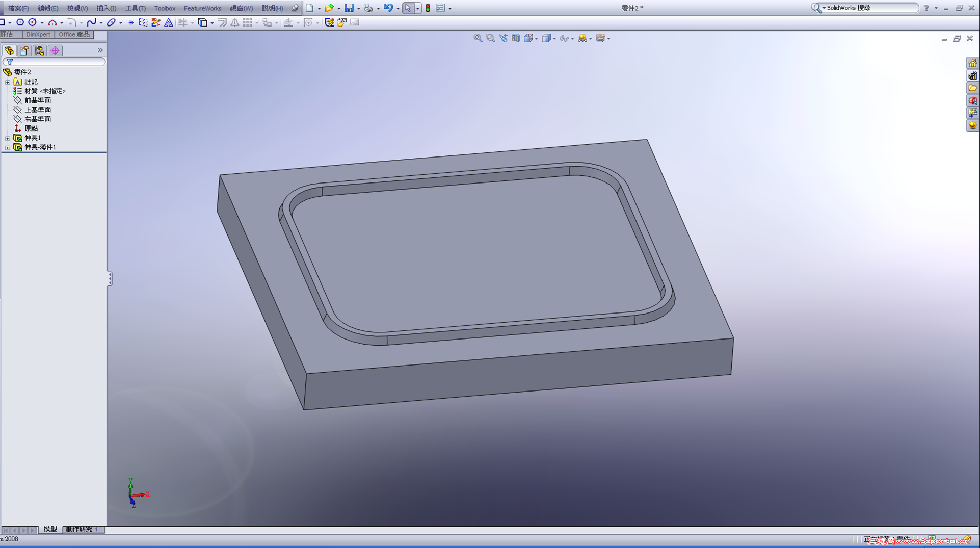Click the Print icon

(368, 8)
